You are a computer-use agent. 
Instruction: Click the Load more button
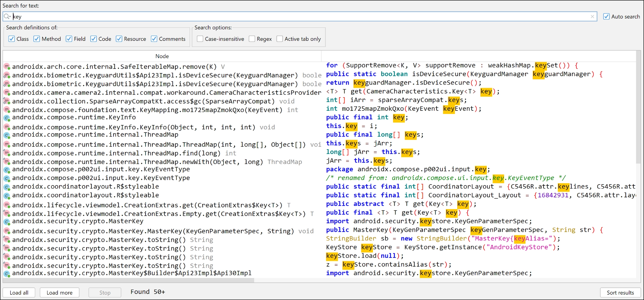59,292
